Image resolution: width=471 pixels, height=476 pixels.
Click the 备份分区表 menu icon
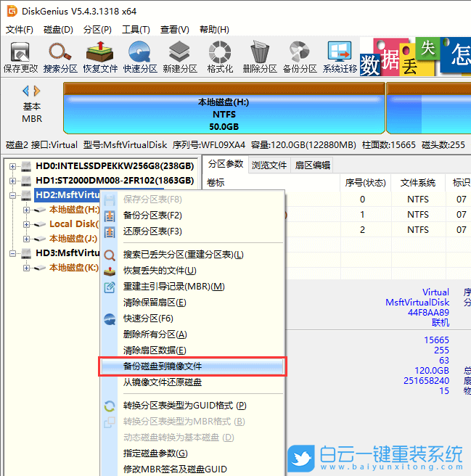(x=110, y=216)
